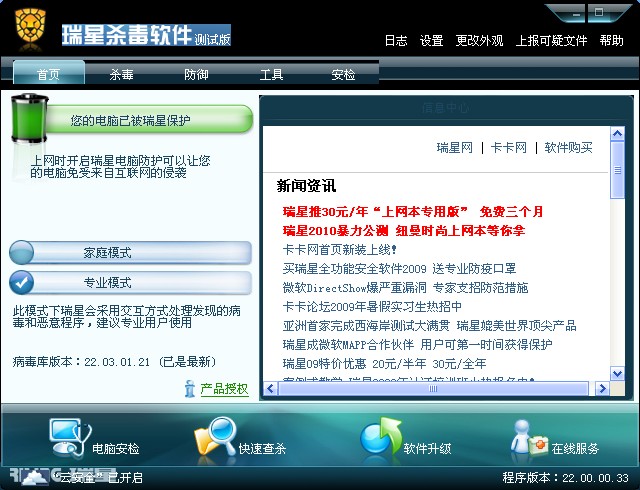Click the Rising lion shield logo
Screen dimensions: 640x490
tap(30, 26)
